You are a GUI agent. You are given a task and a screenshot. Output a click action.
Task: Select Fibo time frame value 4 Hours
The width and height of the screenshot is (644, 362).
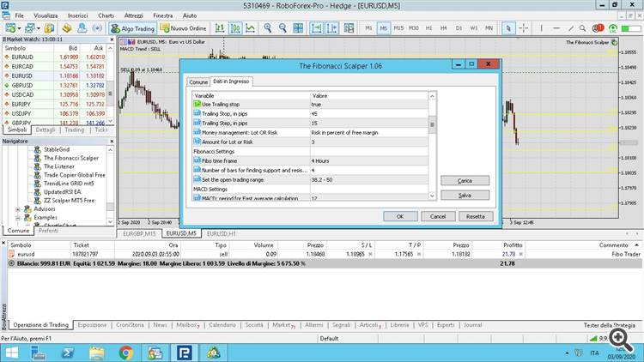369,161
